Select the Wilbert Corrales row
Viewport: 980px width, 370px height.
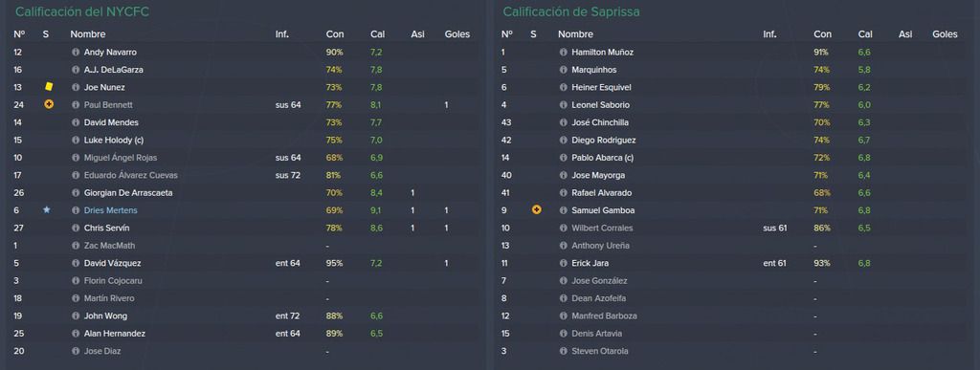[735, 228]
